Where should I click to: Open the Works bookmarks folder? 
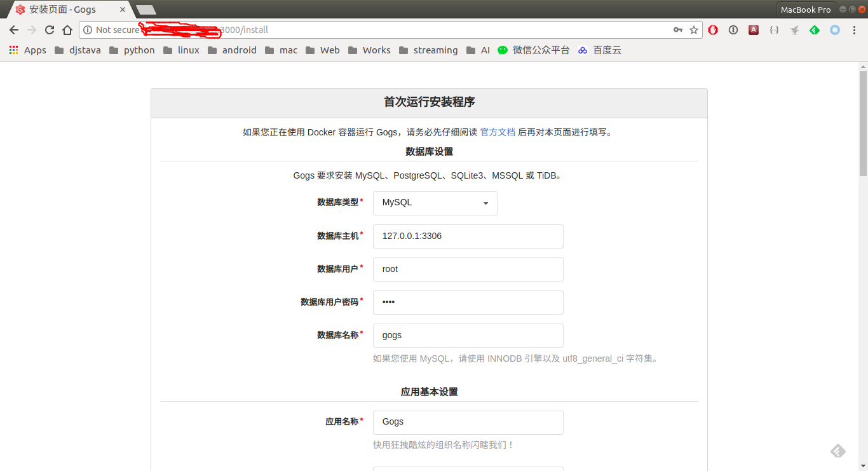(369, 50)
